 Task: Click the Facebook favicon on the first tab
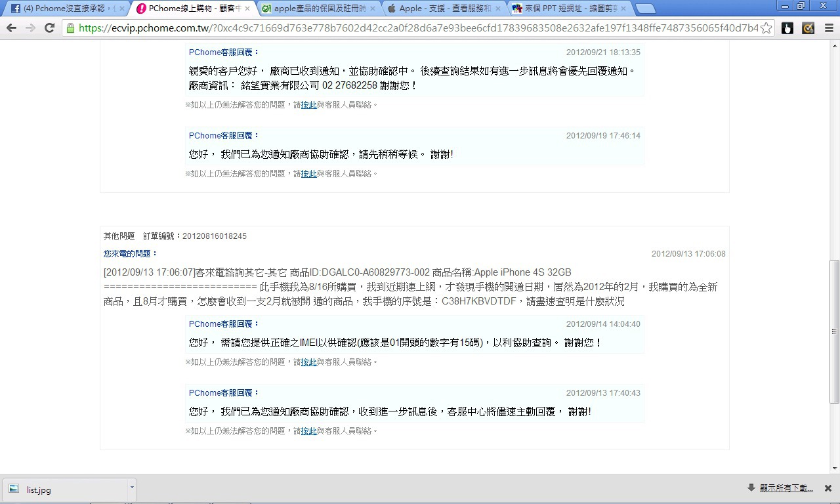(x=15, y=9)
